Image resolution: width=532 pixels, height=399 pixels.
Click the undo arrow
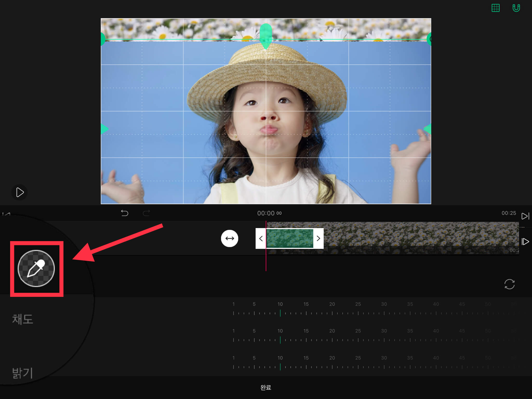click(x=124, y=213)
